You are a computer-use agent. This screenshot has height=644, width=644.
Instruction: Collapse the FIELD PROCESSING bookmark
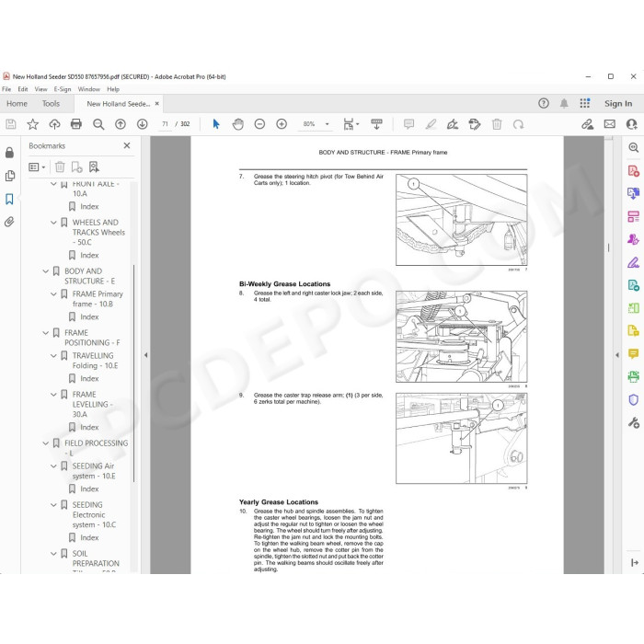(x=46, y=443)
